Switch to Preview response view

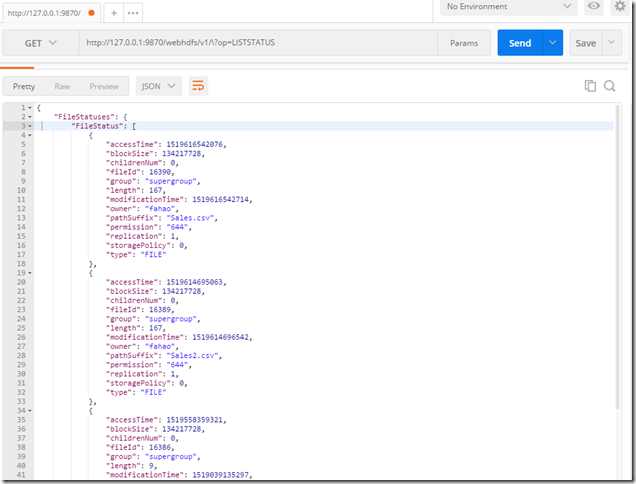point(103,86)
